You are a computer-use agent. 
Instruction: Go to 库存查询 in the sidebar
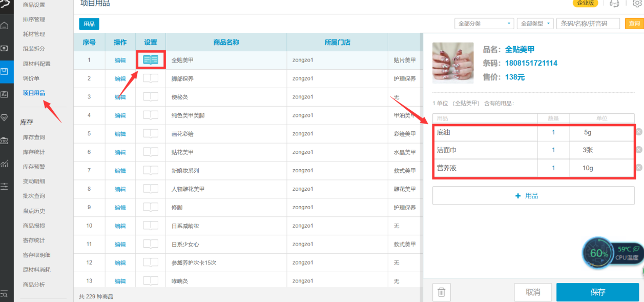pos(34,137)
